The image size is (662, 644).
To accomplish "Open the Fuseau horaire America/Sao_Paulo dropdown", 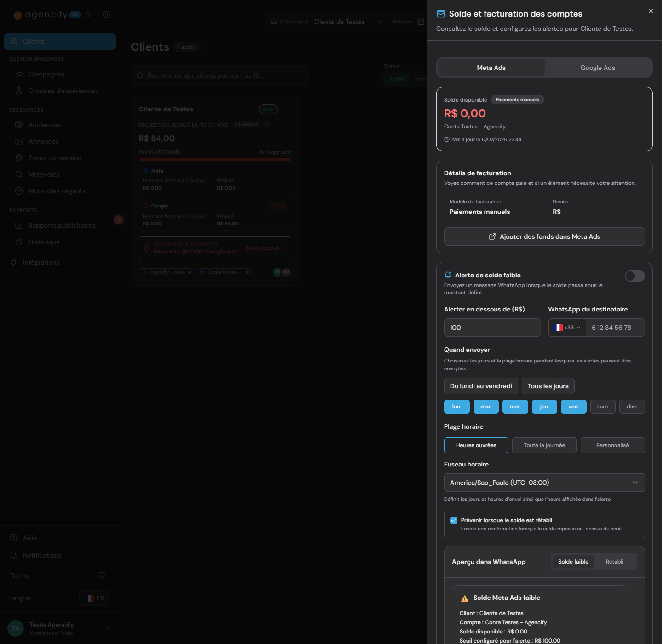I will coord(544,483).
